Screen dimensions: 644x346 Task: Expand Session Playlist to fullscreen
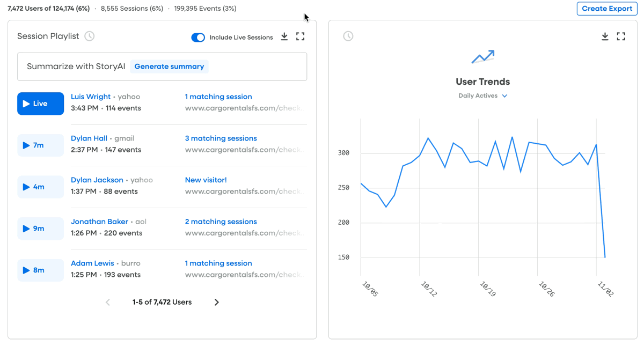point(301,36)
